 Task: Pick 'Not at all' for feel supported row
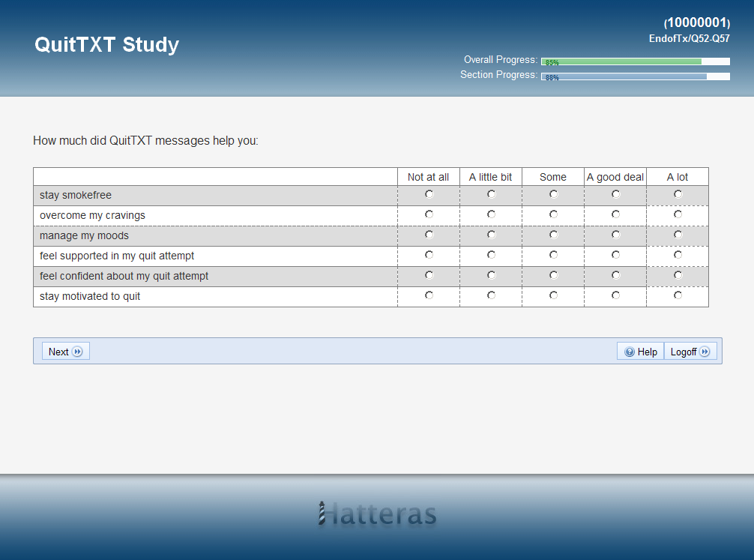coord(429,254)
